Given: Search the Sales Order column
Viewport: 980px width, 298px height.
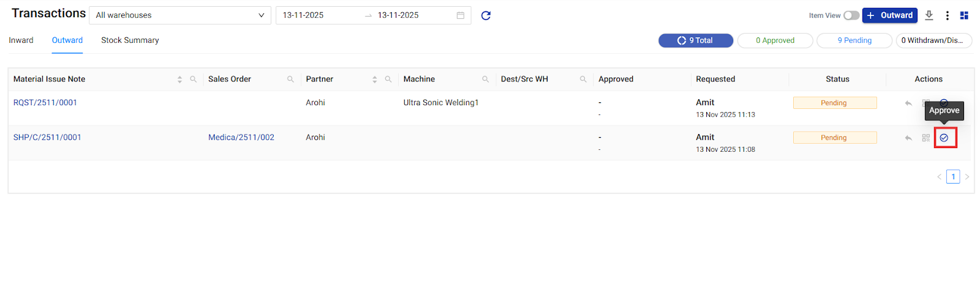Looking at the screenshot, I should point(290,80).
